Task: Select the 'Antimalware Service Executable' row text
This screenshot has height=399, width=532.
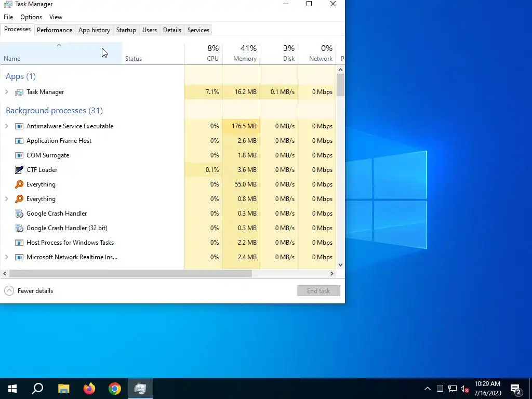Action: [70, 126]
